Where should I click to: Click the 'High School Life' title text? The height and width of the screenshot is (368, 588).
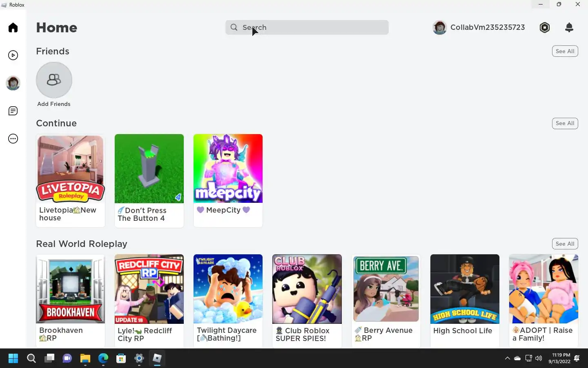[x=463, y=330]
